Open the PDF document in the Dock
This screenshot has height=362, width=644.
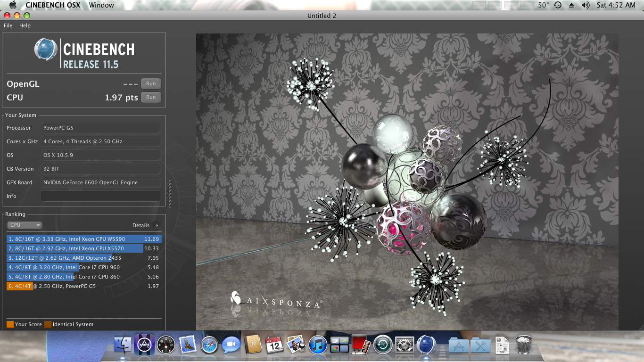point(502,345)
